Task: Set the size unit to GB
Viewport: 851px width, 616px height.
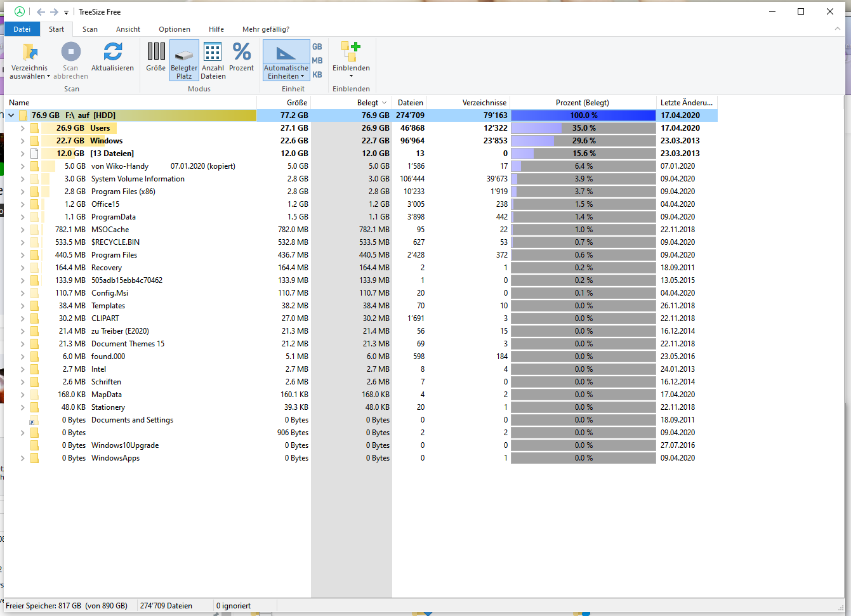Action: 317,47
